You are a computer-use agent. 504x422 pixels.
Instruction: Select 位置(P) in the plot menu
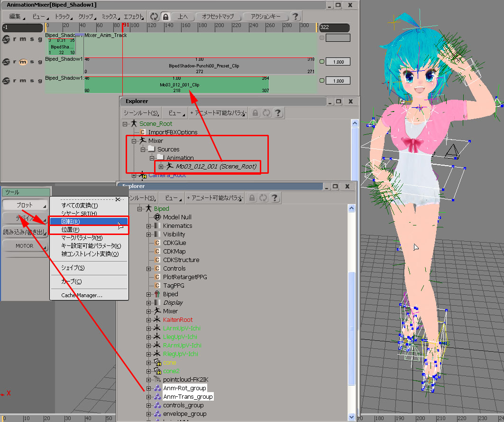(70, 230)
